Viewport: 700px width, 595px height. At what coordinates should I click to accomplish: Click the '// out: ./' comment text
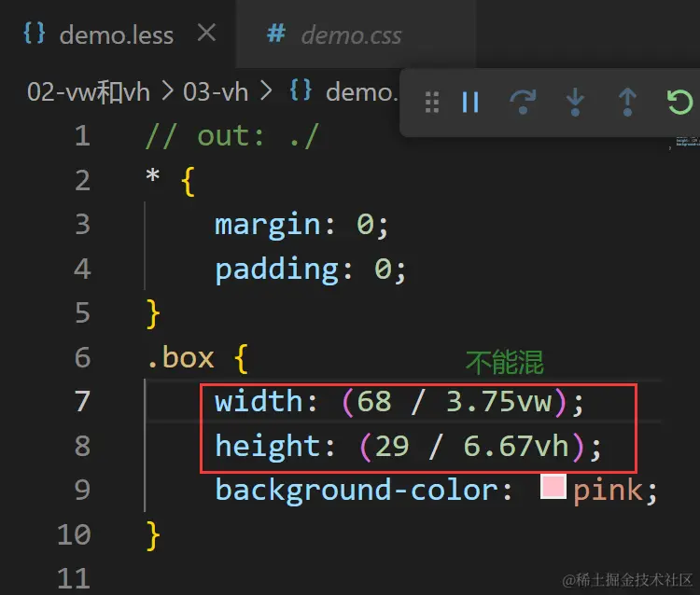pos(231,136)
